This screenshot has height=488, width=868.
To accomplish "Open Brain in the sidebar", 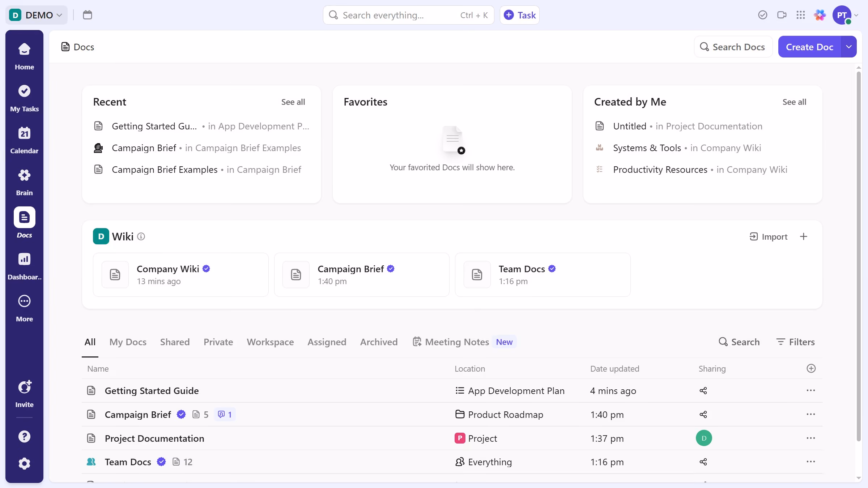I will coord(24,182).
